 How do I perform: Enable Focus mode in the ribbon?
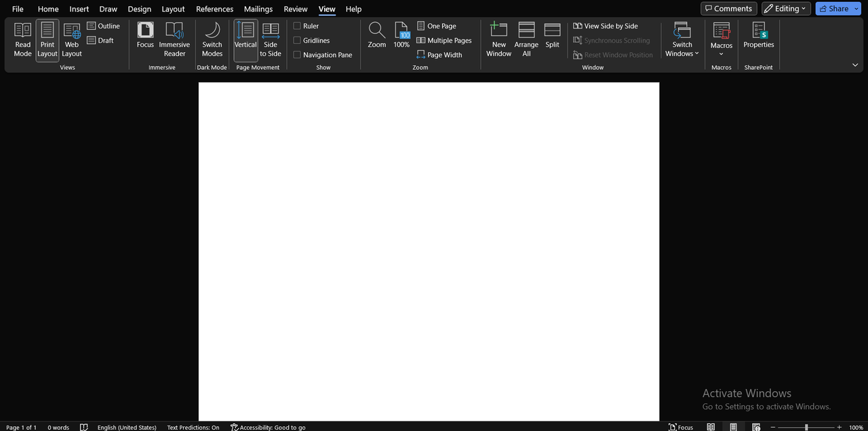tap(145, 35)
